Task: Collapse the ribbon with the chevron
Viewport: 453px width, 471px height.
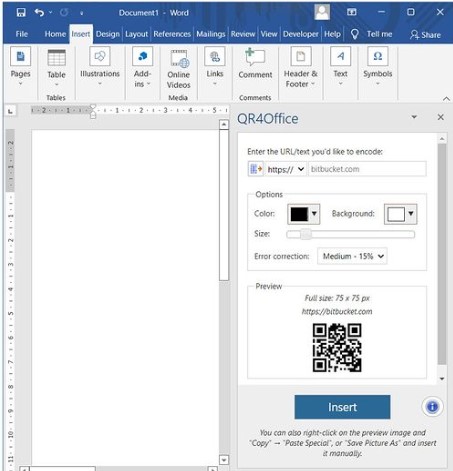Action: (446, 98)
